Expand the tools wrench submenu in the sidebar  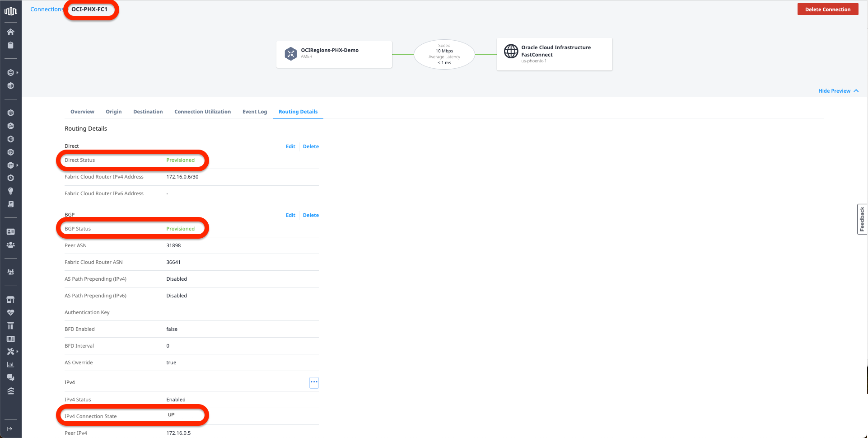[12, 352]
